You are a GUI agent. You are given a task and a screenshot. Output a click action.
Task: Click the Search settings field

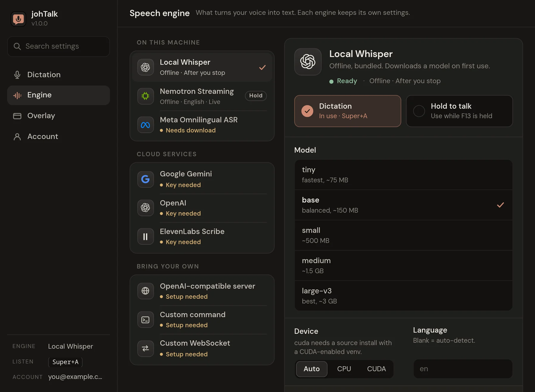(x=59, y=46)
